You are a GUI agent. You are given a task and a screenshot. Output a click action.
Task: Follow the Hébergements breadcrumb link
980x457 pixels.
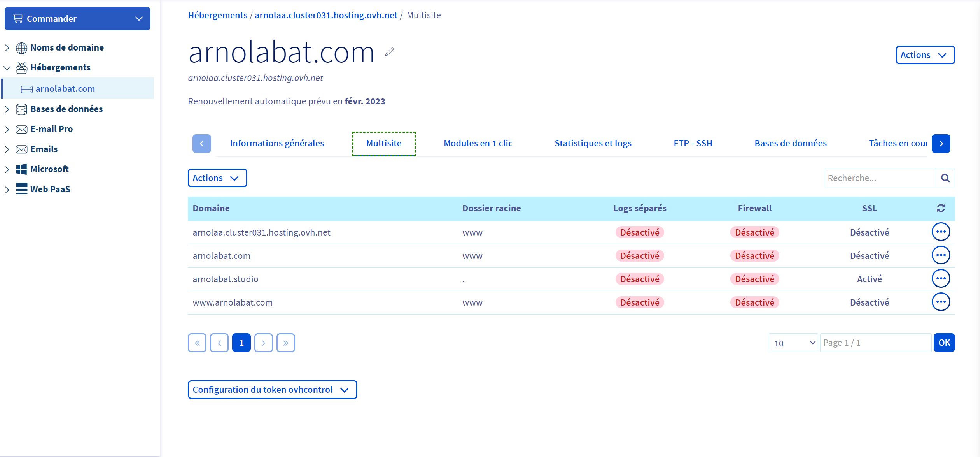click(218, 15)
